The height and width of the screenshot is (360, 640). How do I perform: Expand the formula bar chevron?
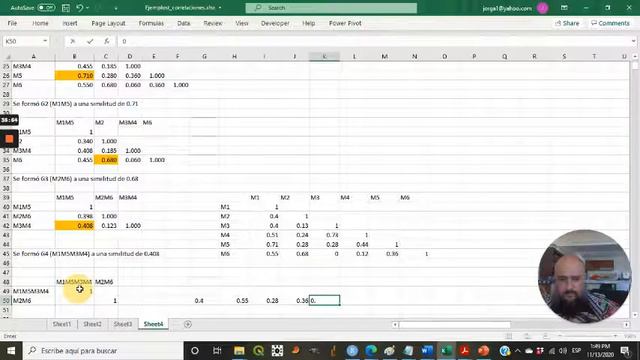(x=633, y=41)
